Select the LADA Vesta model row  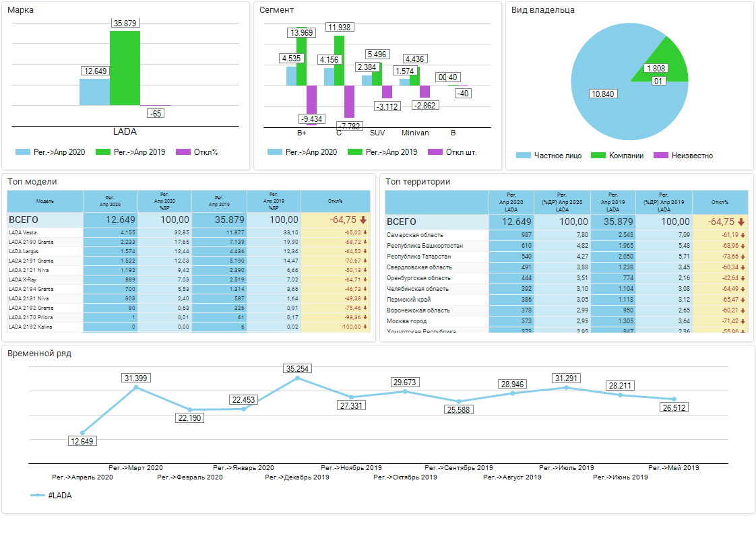pyautogui.click(x=189, y=232)
